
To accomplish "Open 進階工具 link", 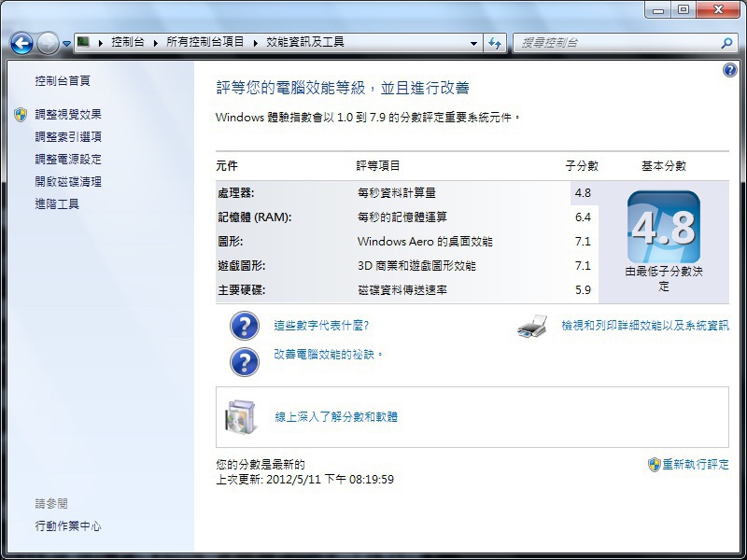I will (x=57, y=203).
